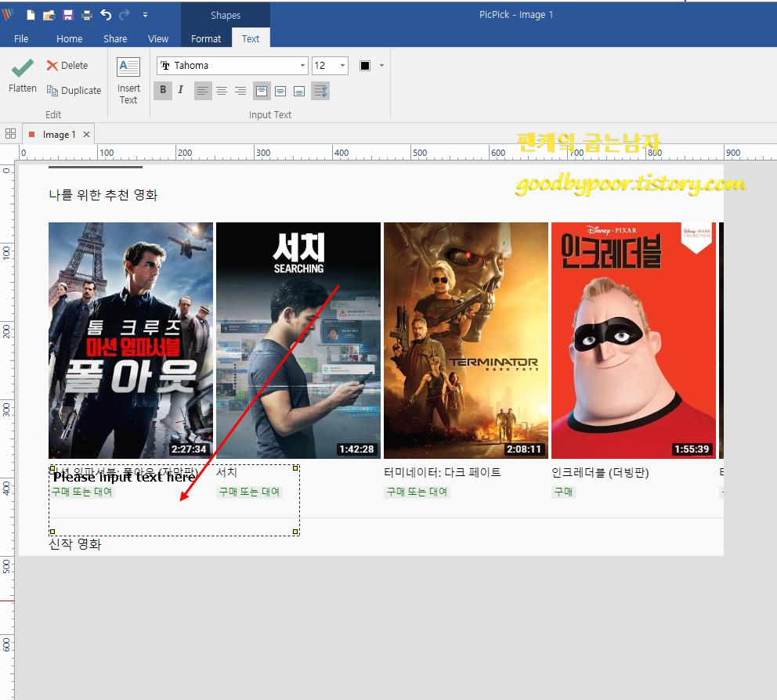Save the image with the floppy disk icon
The width and height of the screenshot is (777, 700).
[68, 15]
